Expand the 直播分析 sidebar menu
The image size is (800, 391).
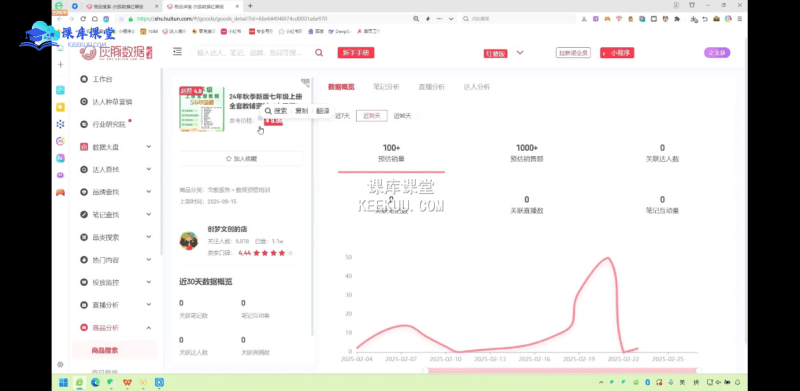pyautogui.click(x=148, y=304)
